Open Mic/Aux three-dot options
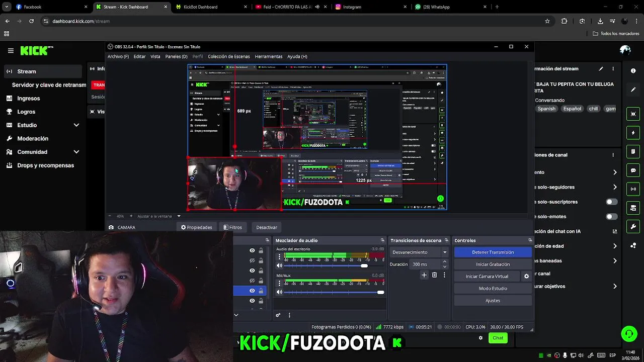Image resolution: width=644 pixels, height=362 pixels. [279, 283]
